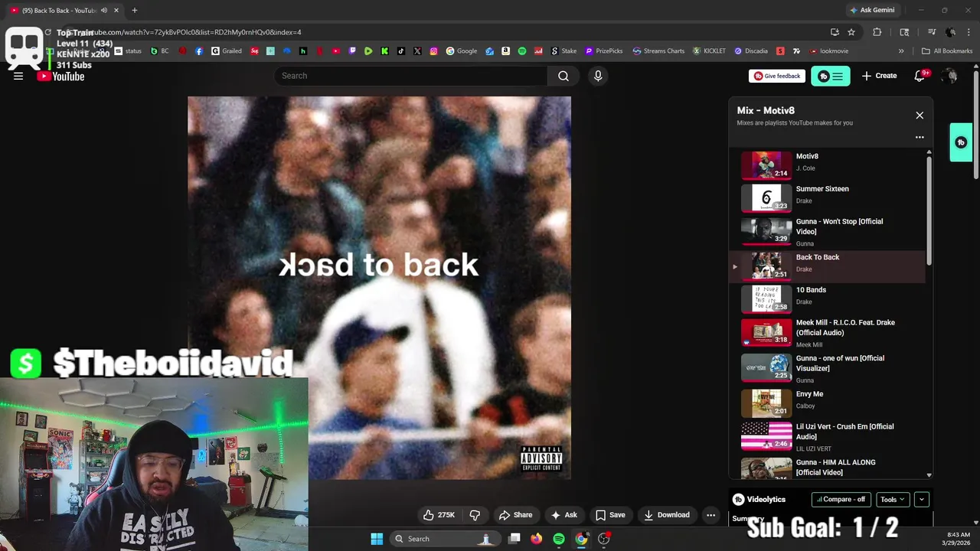
Task: Start voice search with the microphone icon
Action: 598,76
